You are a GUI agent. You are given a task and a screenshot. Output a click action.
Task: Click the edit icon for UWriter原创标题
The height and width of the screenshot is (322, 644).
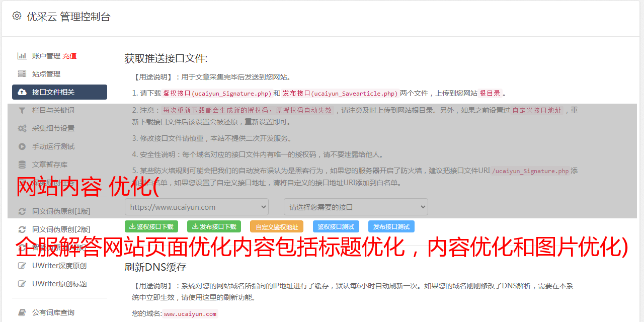click(22, 284)
